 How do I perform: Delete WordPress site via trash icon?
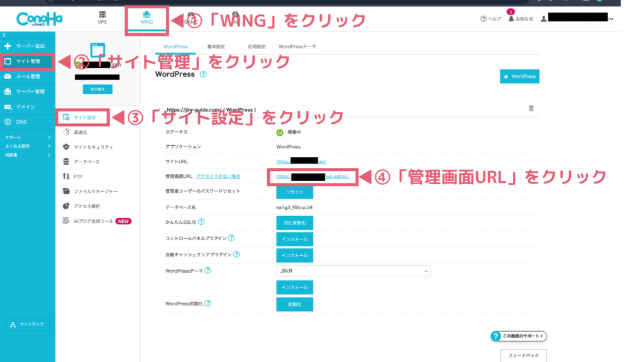click(x=531, y=108)
